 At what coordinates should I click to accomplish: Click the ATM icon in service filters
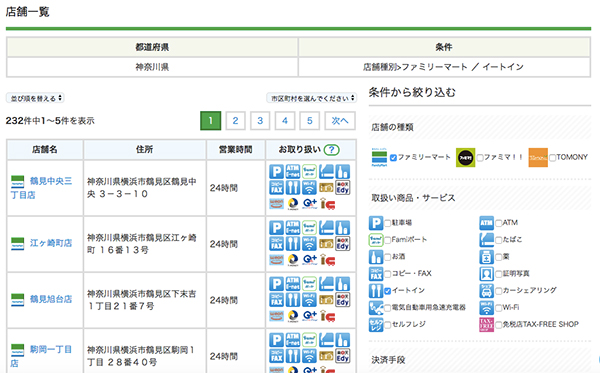click(x=486, y=223)
